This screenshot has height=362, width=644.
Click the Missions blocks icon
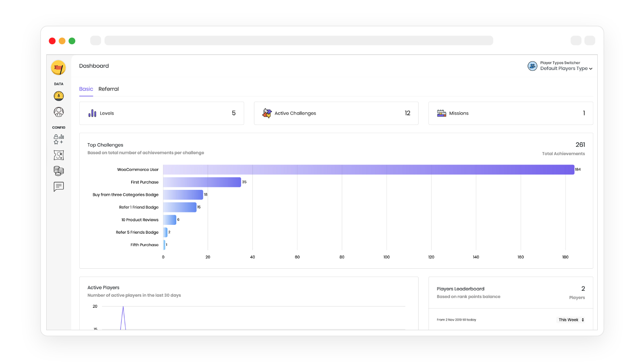tap(442, 113)
